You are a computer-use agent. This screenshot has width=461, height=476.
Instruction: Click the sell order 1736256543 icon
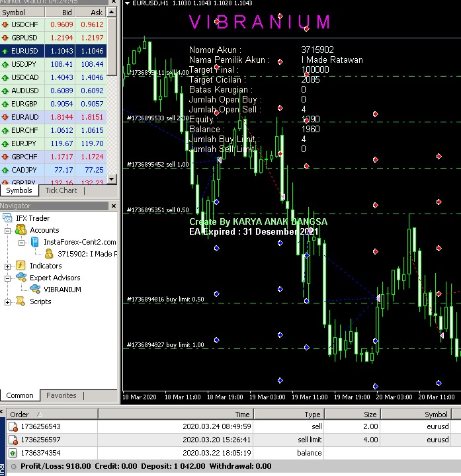click(13, 427)
